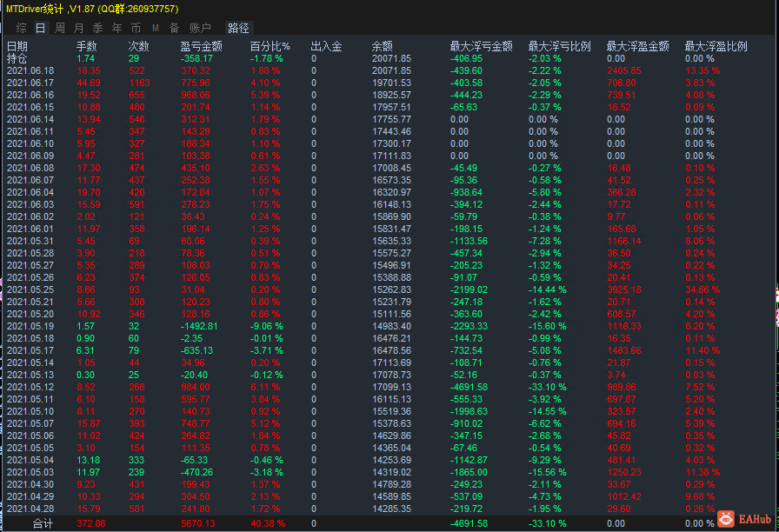Click the 984.00 profit cell

click(196, 388)
